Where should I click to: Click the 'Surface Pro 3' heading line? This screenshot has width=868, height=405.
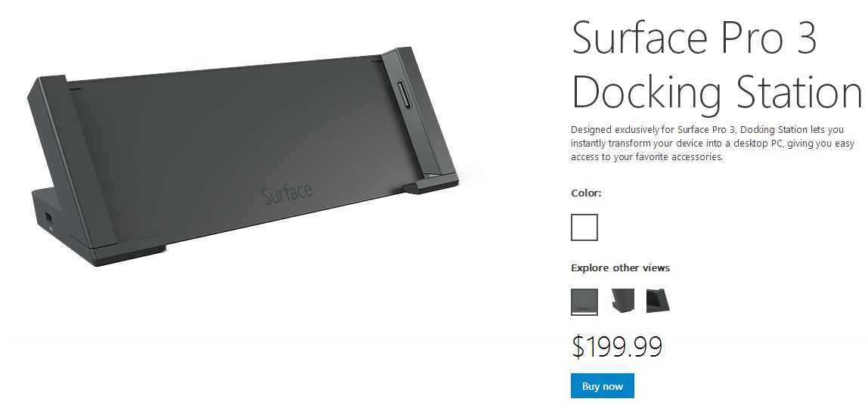(x=694, y=37)
